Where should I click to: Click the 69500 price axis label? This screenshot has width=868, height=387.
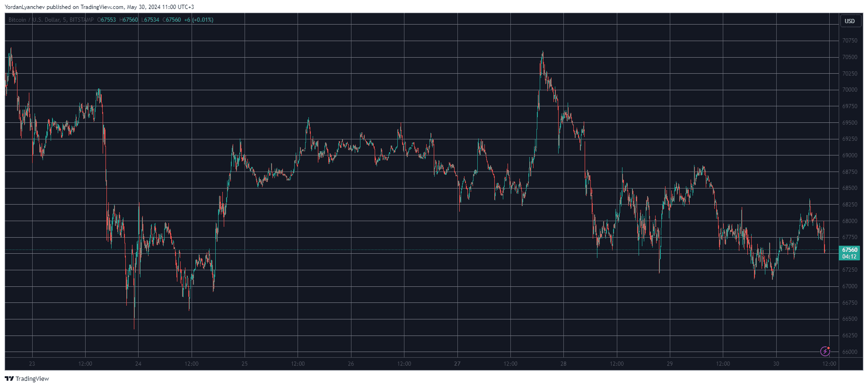pos(850,123)
